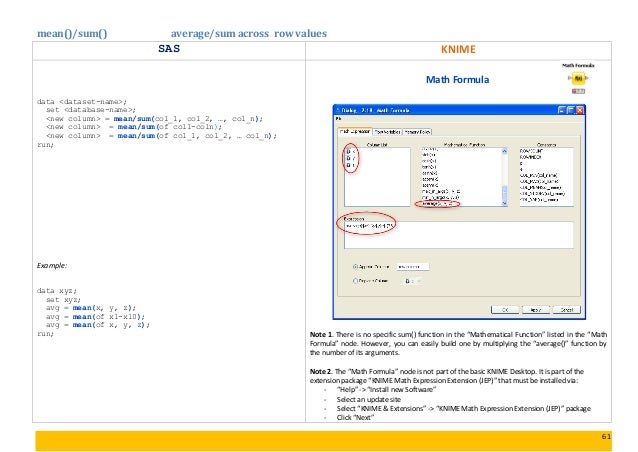Select column z in the Column List

(351, 165)
